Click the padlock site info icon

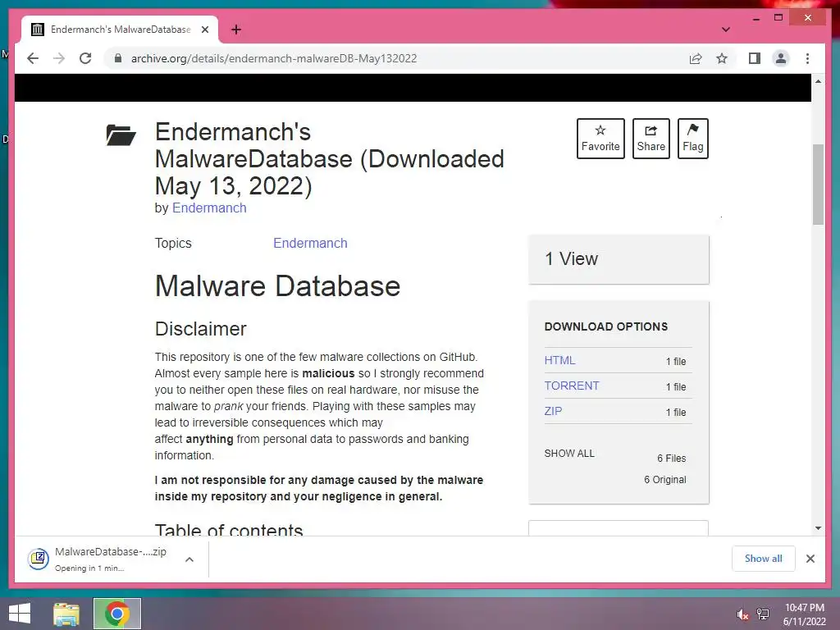(x=118, y=58)
